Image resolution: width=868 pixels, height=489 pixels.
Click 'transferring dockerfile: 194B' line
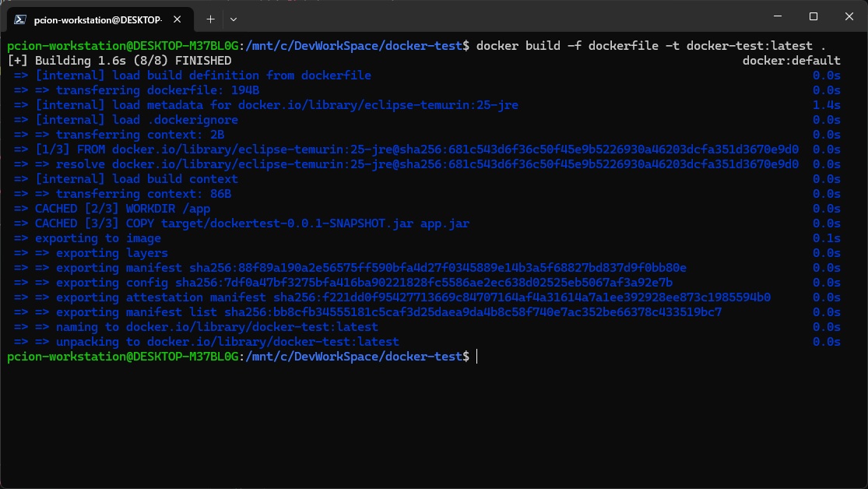click(136, 90)
